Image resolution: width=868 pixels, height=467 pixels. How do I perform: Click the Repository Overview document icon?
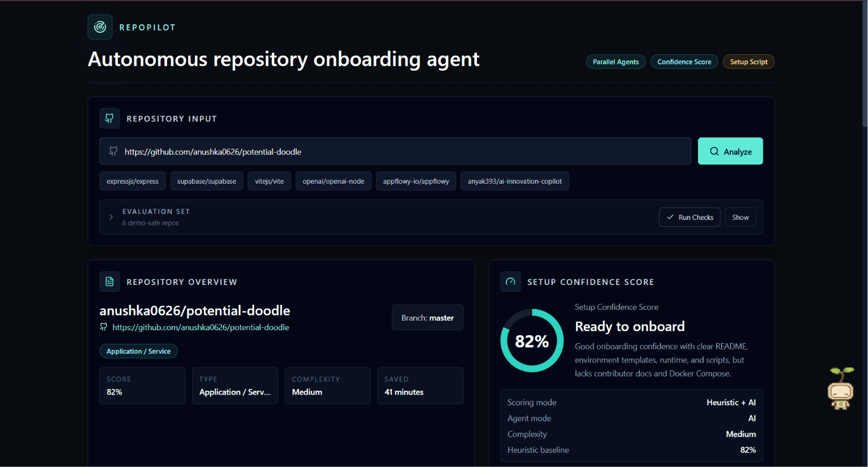click(110, 282)
